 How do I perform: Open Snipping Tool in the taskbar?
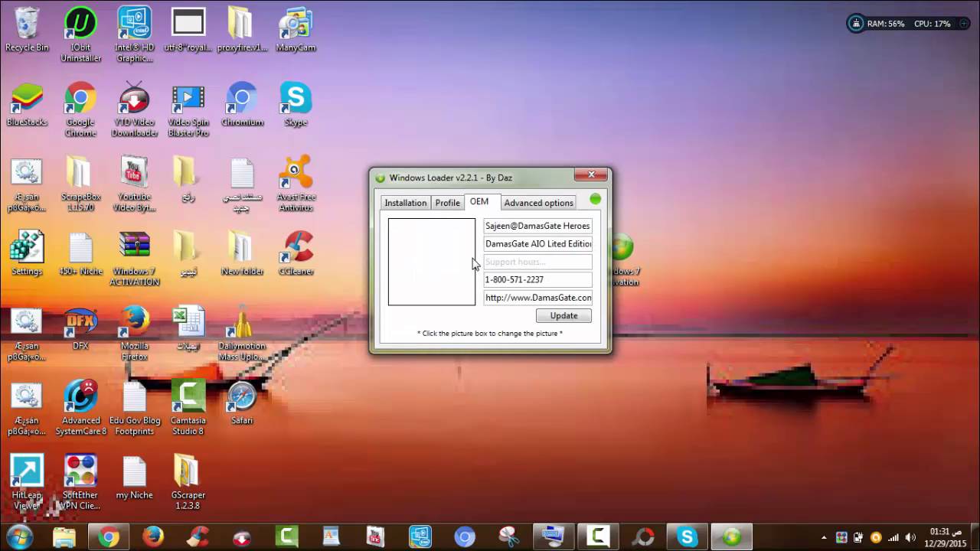click(508, 536)
